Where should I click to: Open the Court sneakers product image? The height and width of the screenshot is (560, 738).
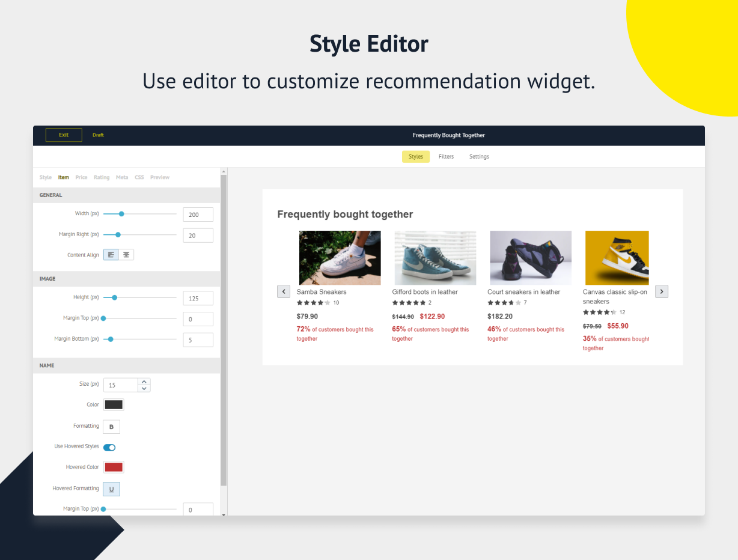tap(531, 258)
